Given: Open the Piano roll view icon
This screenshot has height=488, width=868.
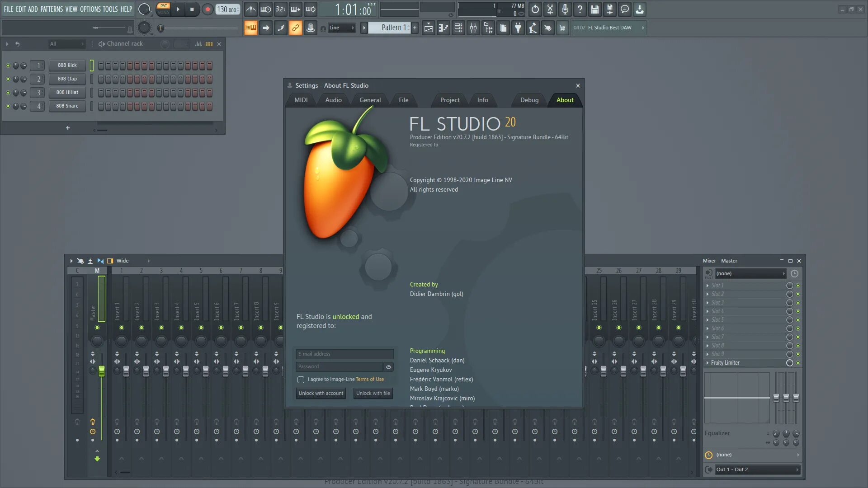Looking at the screenshot, I should point(443,28).
